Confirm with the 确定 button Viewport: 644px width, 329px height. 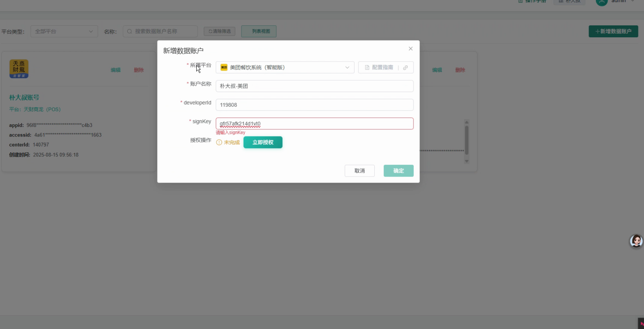(x=399, y=171)
